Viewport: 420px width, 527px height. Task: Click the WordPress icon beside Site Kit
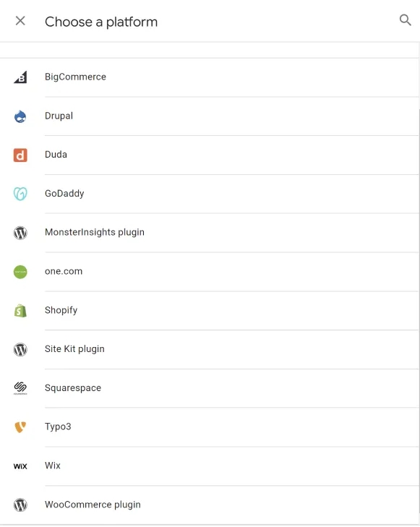tap(20, 350)
